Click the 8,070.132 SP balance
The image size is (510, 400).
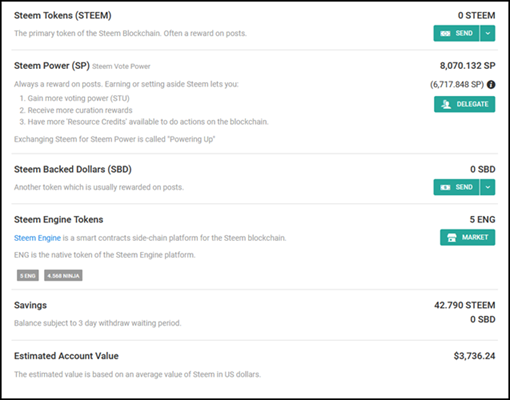click(467, 66)
